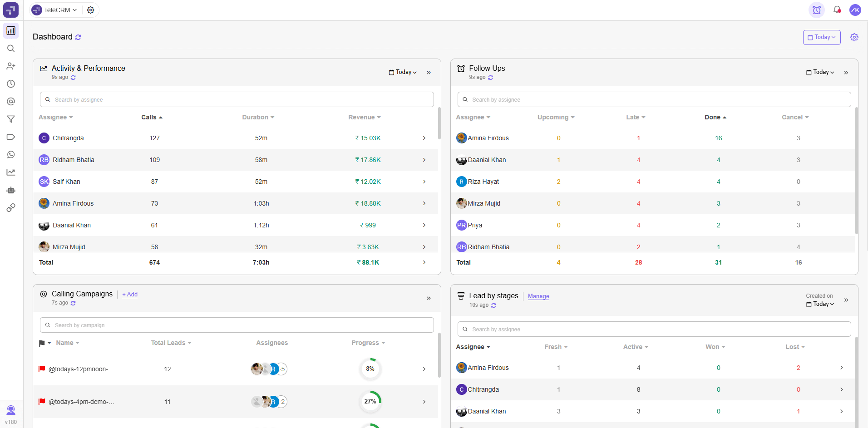Switch to the Dashboard view in the sidebar
This screenshot has height=428, width=868.
click(11, 30)
